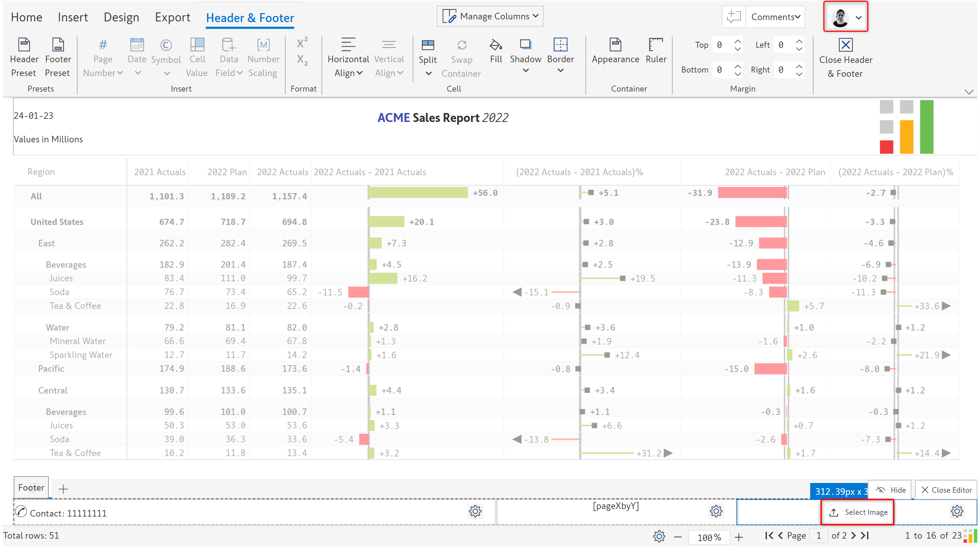This screenshot has width=980, height=549.
Task: Click the Ruler icon
Action: (x=656, y=45)
